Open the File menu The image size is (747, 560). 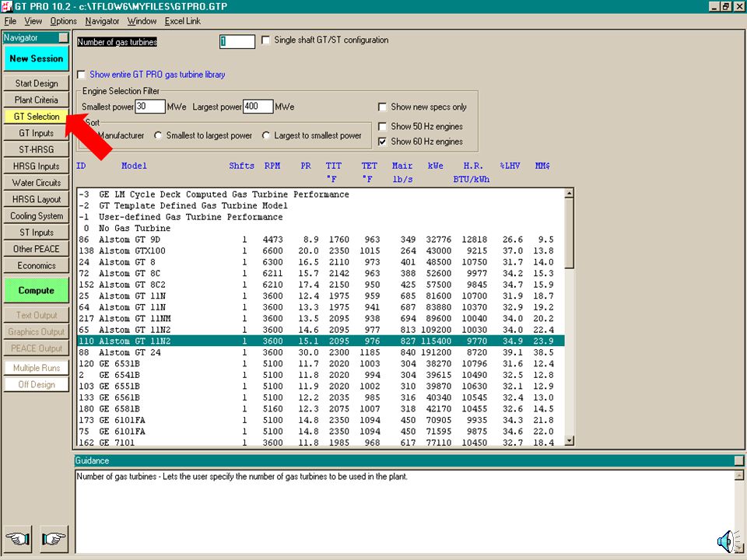pos(10,21)
